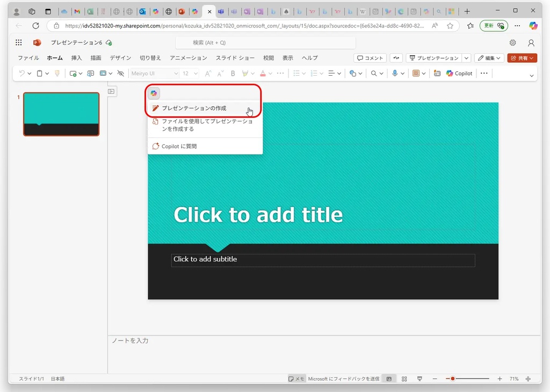Click the 検索 search box
The width and height of the screenshot is (550, 392).
pyautogui.click(x=265, y=42)
